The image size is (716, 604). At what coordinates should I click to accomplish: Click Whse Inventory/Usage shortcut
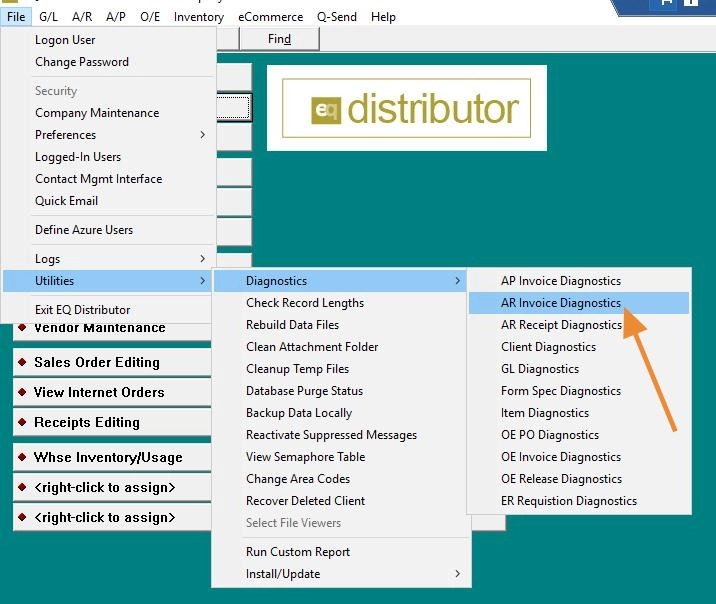[x=112, y=457]
